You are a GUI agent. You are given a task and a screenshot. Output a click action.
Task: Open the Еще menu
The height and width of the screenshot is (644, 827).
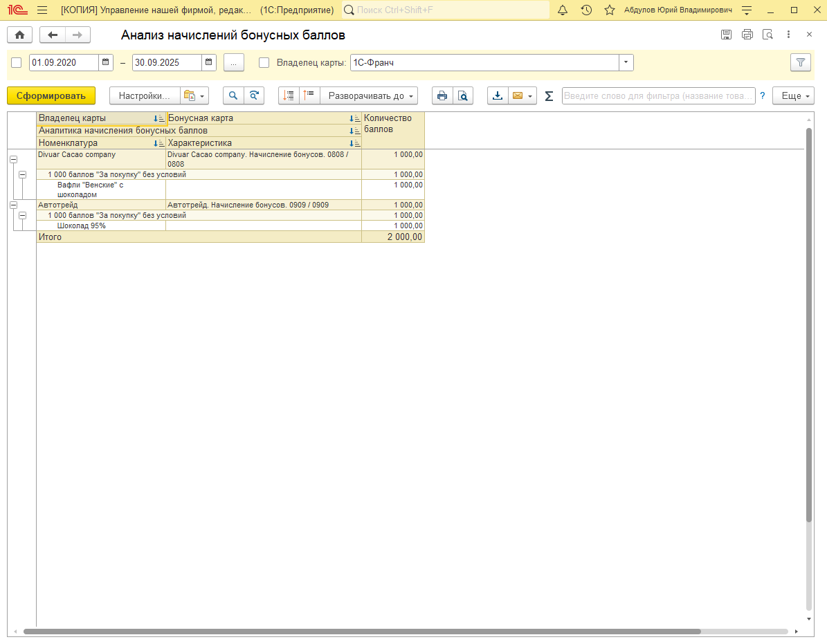click(793, 95)
